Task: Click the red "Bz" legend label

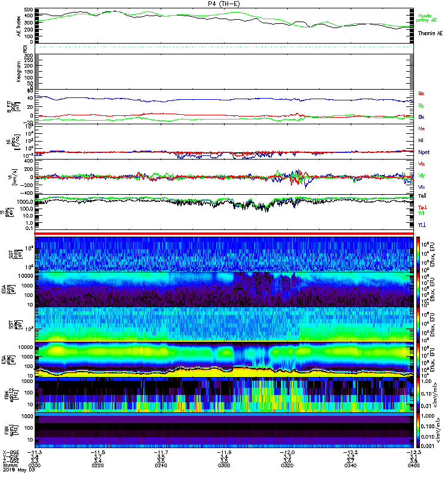Action: click(x=421, y=94)
